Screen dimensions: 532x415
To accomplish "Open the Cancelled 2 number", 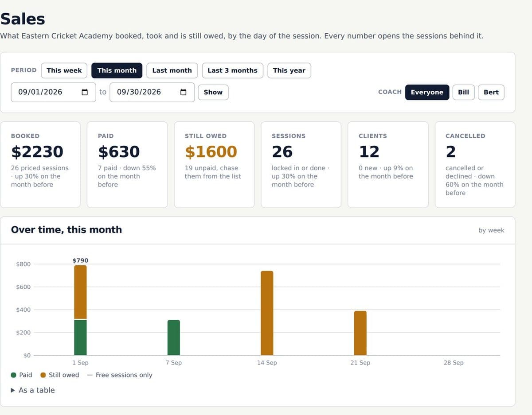I will click(451, 151).
